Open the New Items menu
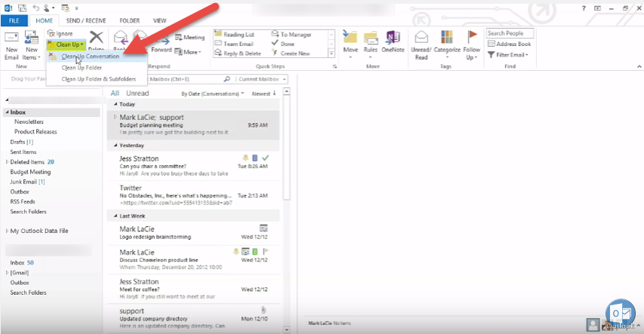This screenshot has width=644, height=334. (x=31, y=45)
